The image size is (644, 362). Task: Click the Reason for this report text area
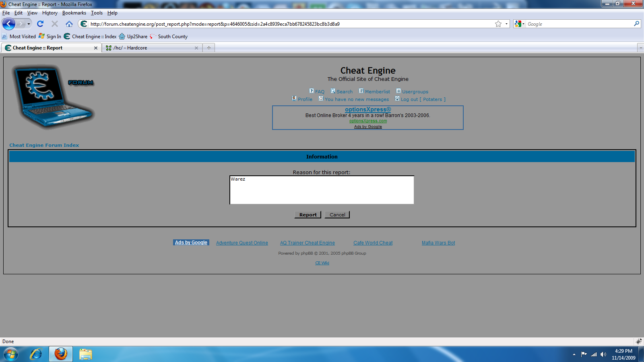tap(322, 190)
